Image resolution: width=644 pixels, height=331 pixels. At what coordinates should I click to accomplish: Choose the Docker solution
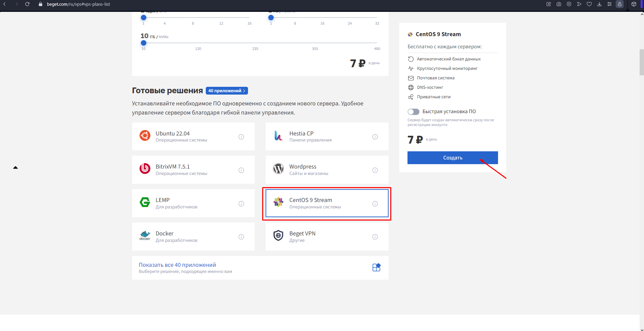point(193,236)
